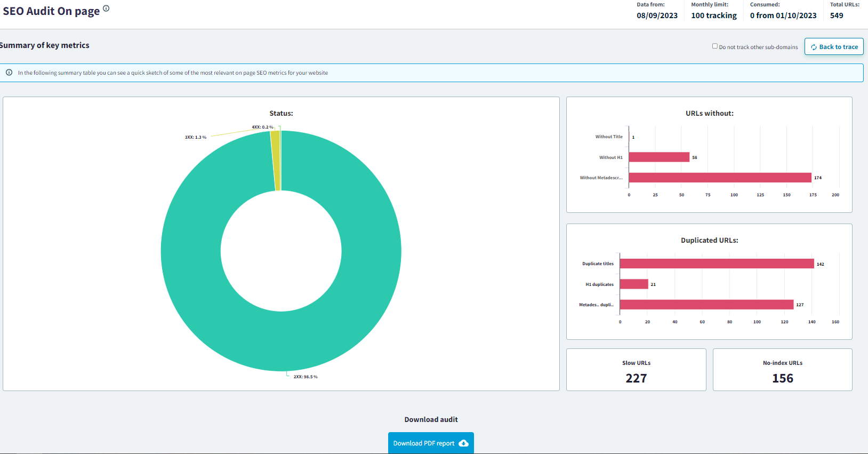Click the info icon in the summary banner
The image size is (868, 454).
click(9, 73)
